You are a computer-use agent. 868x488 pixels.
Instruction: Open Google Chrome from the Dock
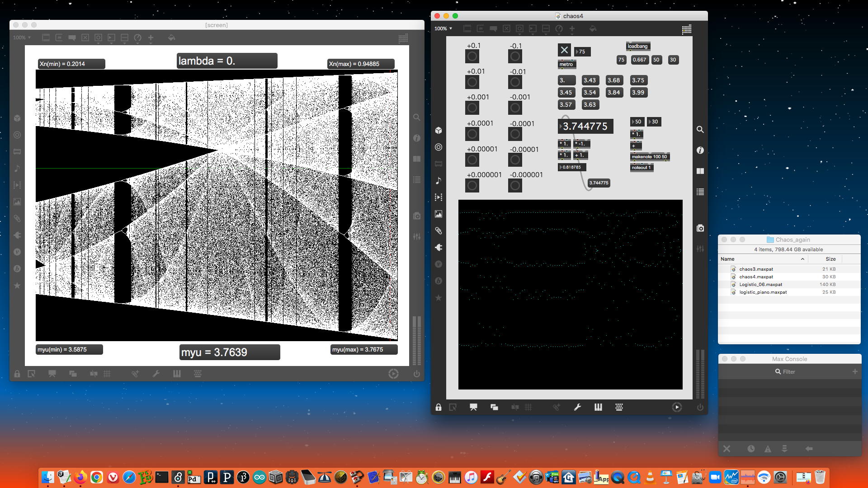tap(97, 477)
